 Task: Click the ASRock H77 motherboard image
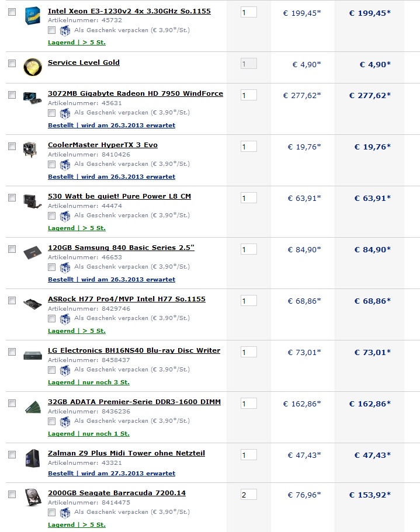(x=33, y=304)
